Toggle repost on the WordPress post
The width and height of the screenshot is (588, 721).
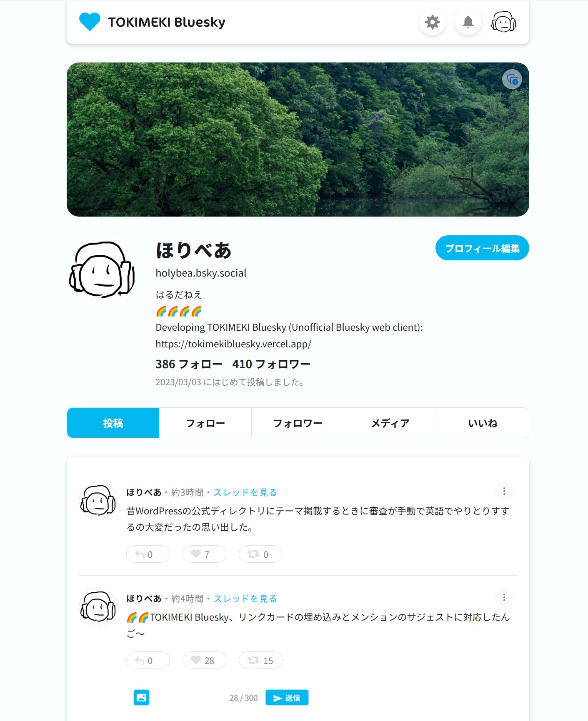pos(260,554)
